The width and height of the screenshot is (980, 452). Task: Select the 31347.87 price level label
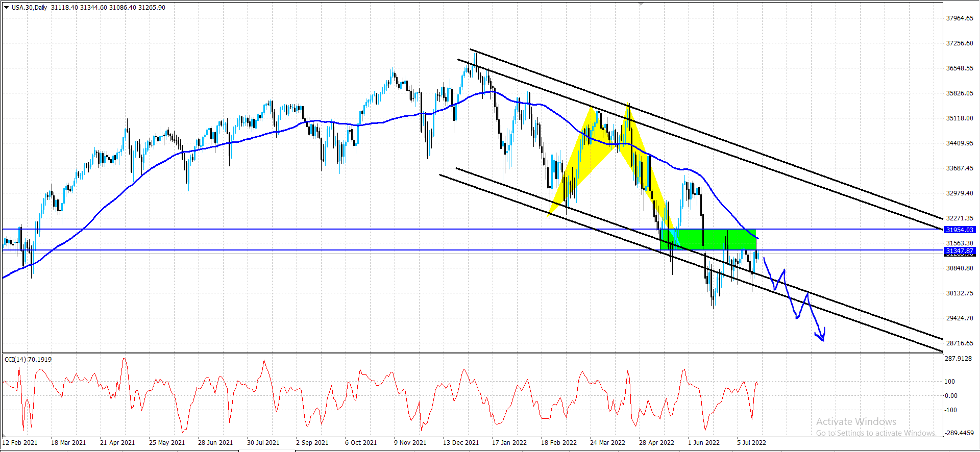coord(959,251)
